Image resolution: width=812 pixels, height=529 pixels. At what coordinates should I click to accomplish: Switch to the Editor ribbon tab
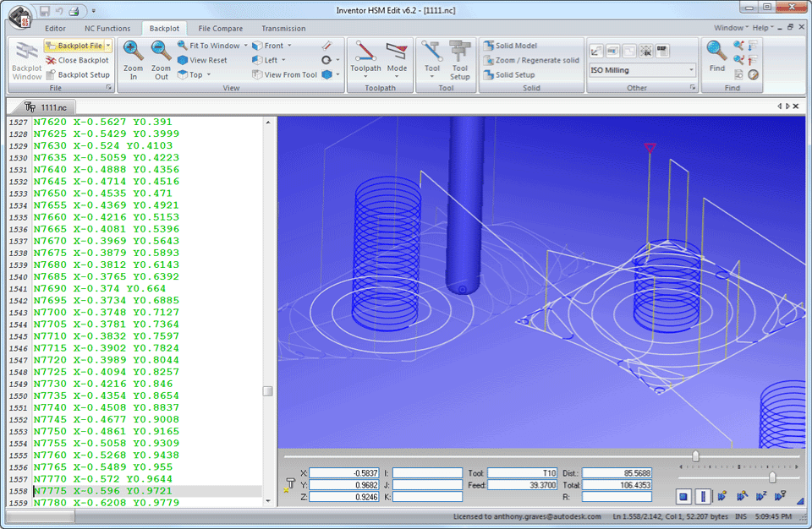coord(55,29)
